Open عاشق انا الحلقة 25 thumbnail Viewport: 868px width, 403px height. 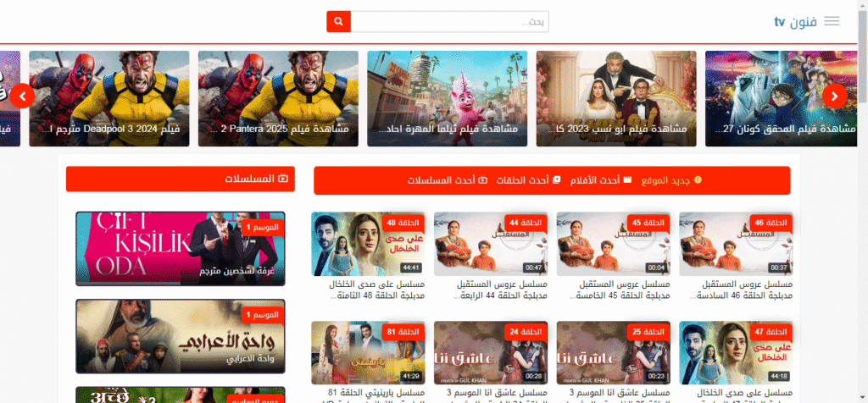coord(614,353)
